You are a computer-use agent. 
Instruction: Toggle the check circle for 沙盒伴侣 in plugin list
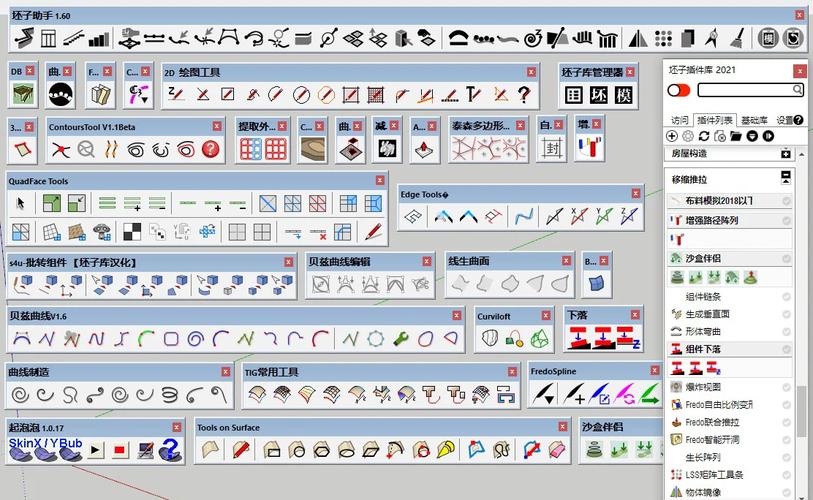pyautogui.click(x=787, y=258)
